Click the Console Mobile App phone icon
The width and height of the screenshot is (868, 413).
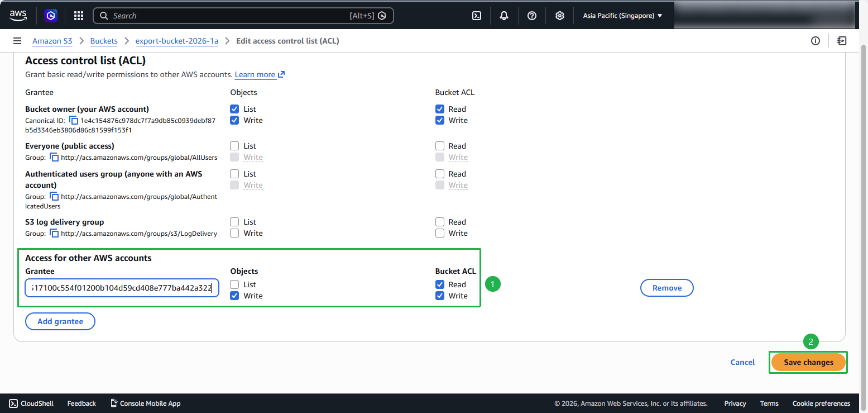(x=114, y=403)
